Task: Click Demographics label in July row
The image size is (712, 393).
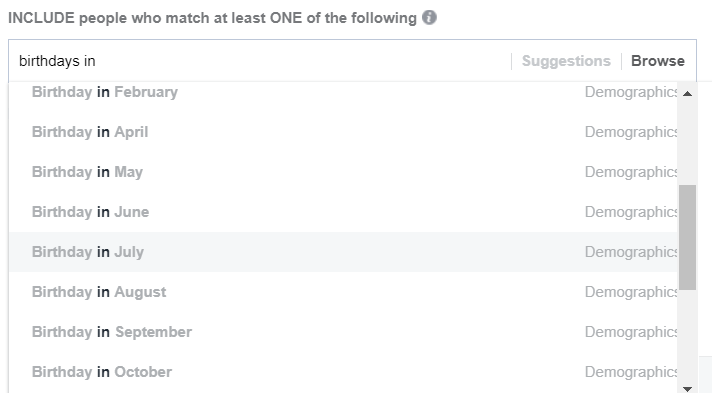Action: click(x=631, y=252)
